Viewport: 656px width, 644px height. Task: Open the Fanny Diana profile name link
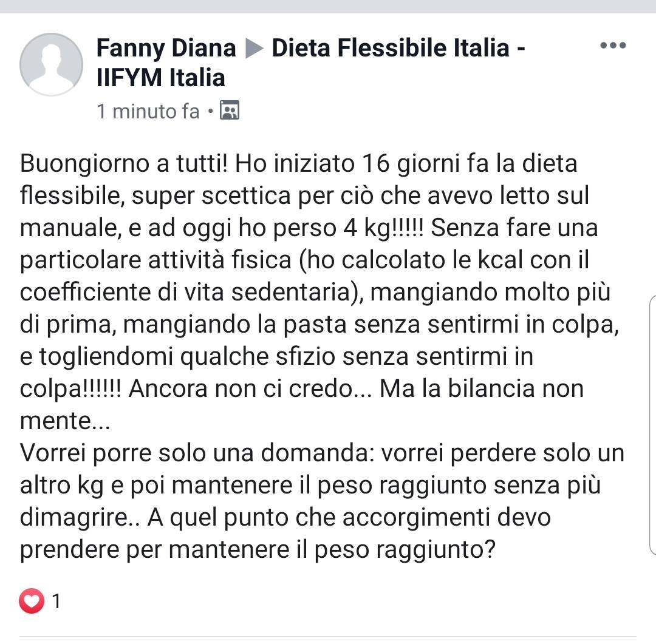coord(166,47)
